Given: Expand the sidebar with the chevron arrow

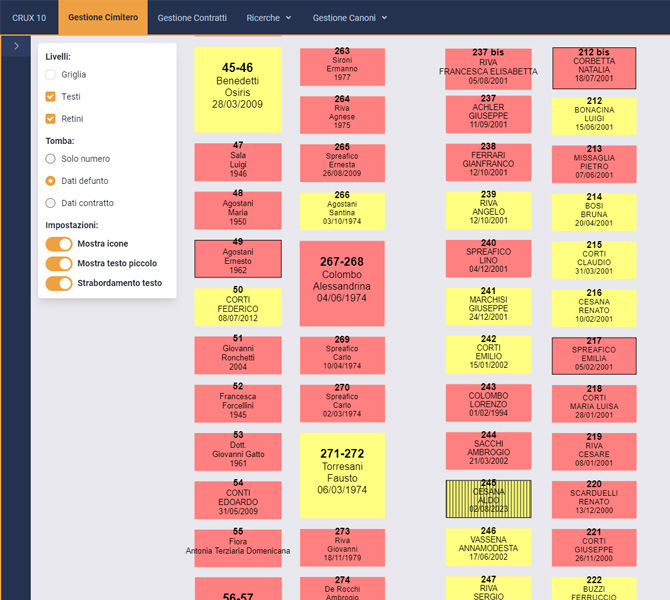Looking at the screenshot, I should (16, 46).
